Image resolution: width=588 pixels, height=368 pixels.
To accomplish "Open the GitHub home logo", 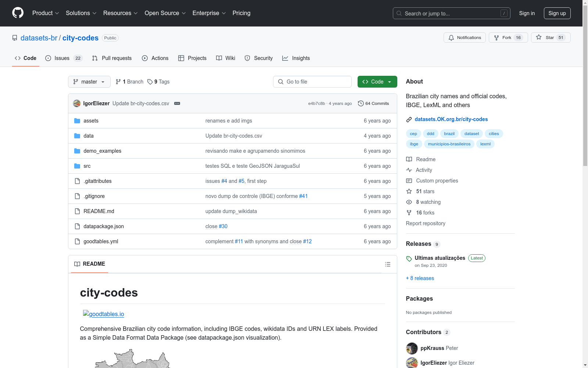I will [x=18, y=13].
